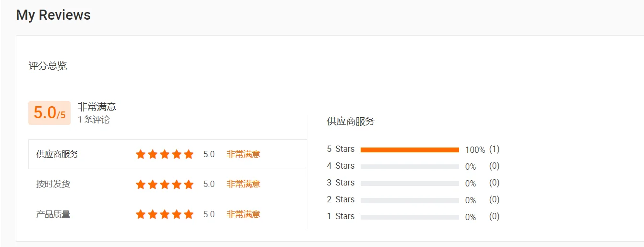Click the 100% figure beside 5 Stars
The image size is (644, 247).
coord(475,150)
